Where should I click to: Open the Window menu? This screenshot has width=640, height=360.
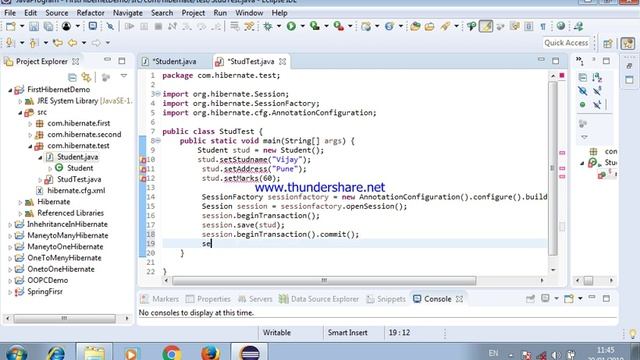(x=249, y=13)
